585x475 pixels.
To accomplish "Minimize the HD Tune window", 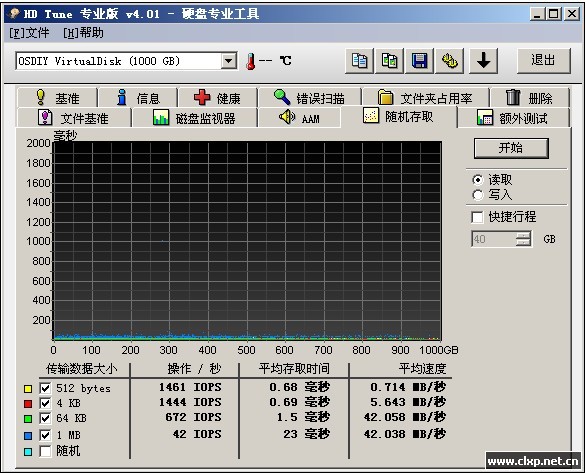I will coord(537,14).
